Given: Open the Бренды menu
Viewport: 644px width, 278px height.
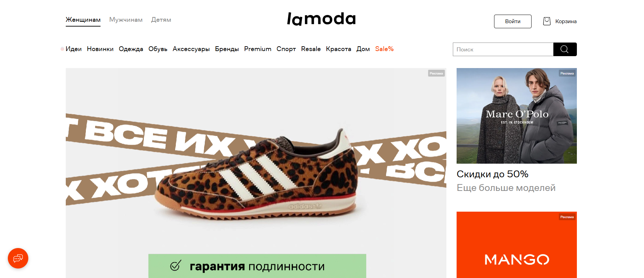Looking at the screenshot, I should (x=227, y=49).
